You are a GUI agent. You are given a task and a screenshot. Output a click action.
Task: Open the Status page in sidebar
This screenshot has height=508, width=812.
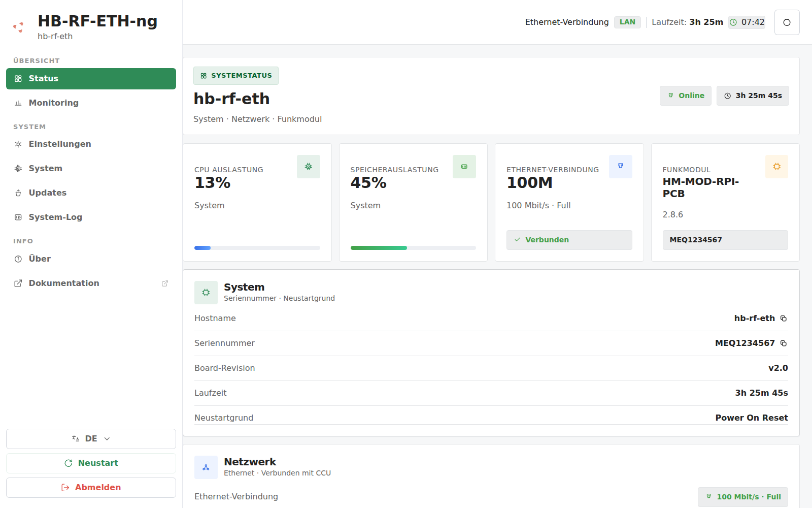(91, 79)
